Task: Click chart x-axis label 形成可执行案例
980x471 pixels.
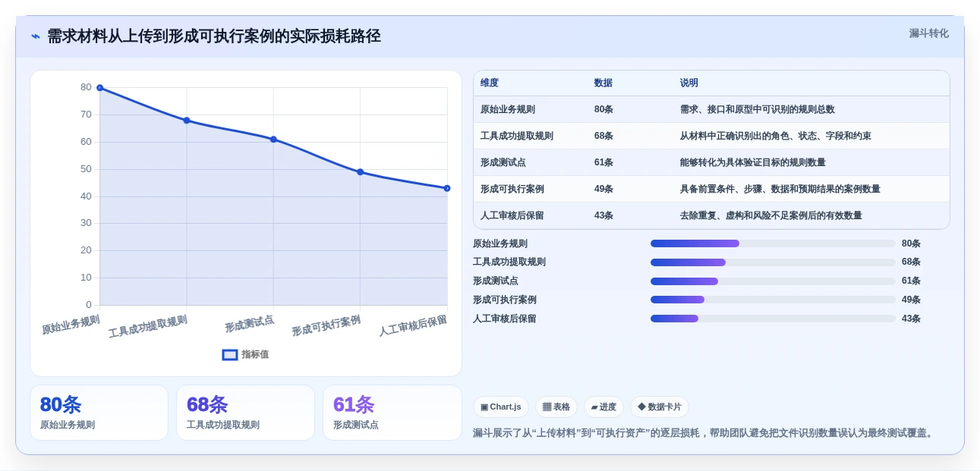Action: tap(326, 325)
